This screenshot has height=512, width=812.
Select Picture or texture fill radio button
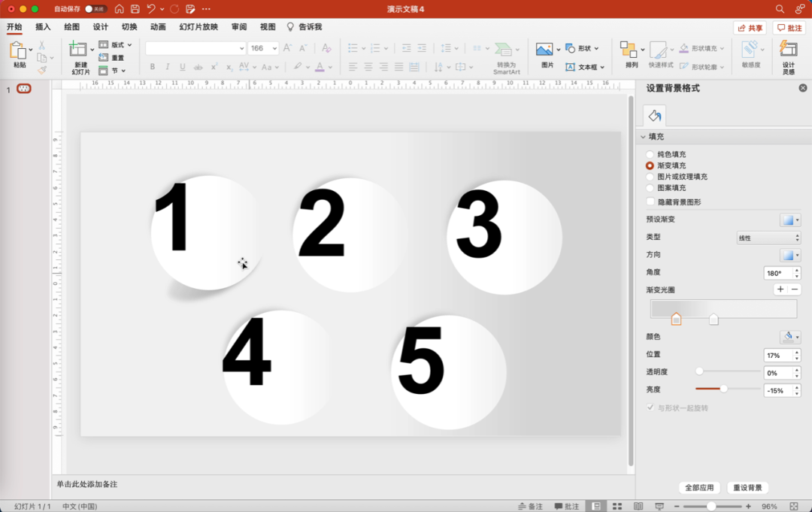tap(650, 177)
